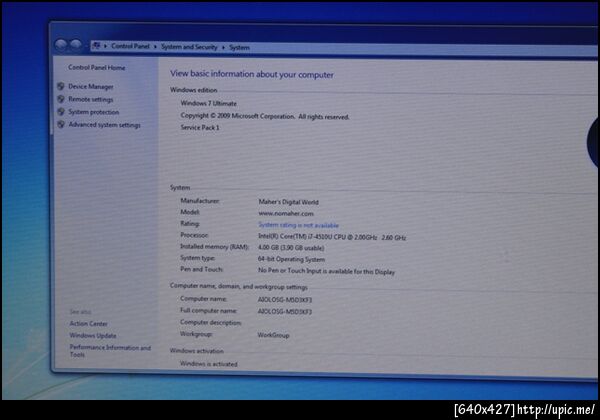Click the Forward navigation arrow button
Screen dimensions: 600x420
point(75,45)
